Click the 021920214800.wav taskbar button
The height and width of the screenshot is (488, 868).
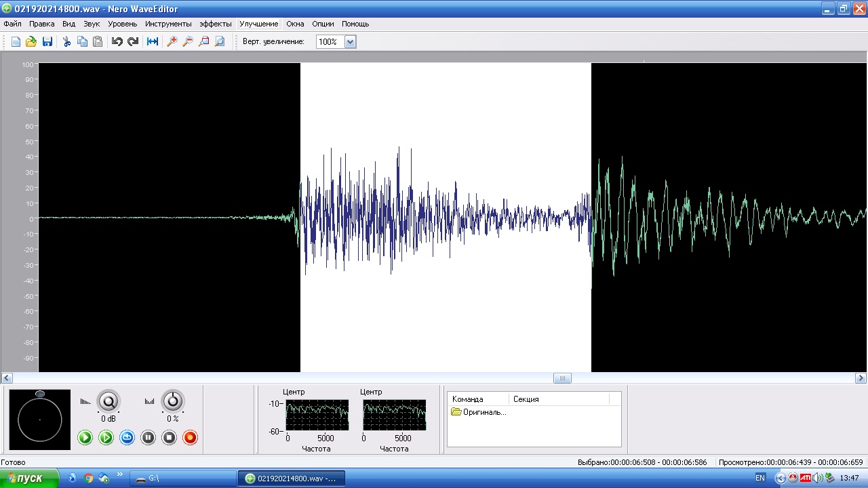pos(292,479)
